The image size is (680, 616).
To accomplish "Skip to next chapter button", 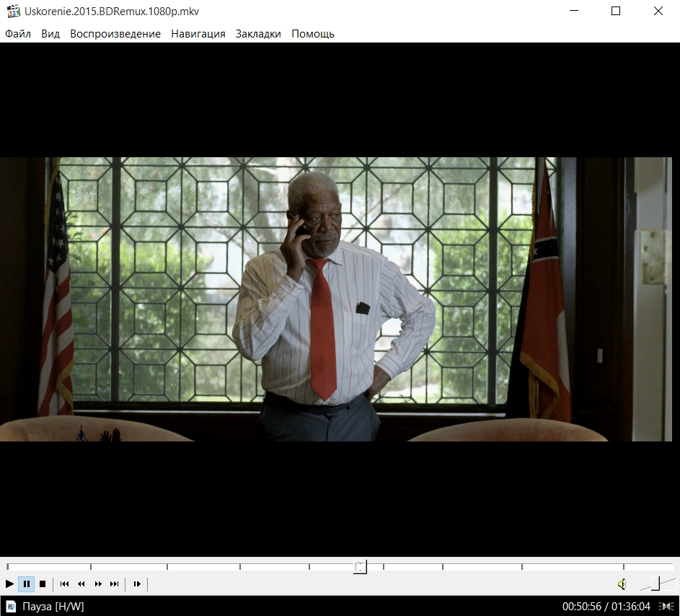I will tap(114, 584).
